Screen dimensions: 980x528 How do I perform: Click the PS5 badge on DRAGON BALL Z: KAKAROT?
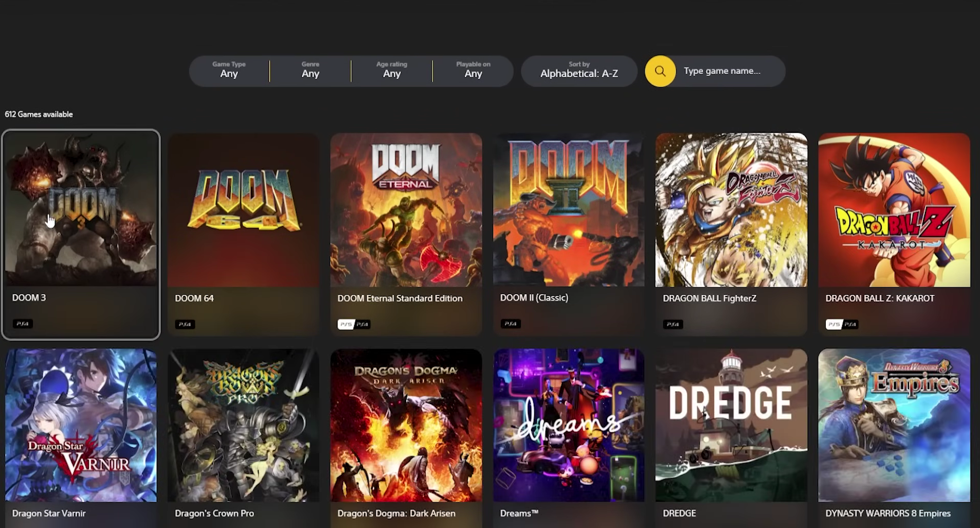834,324
